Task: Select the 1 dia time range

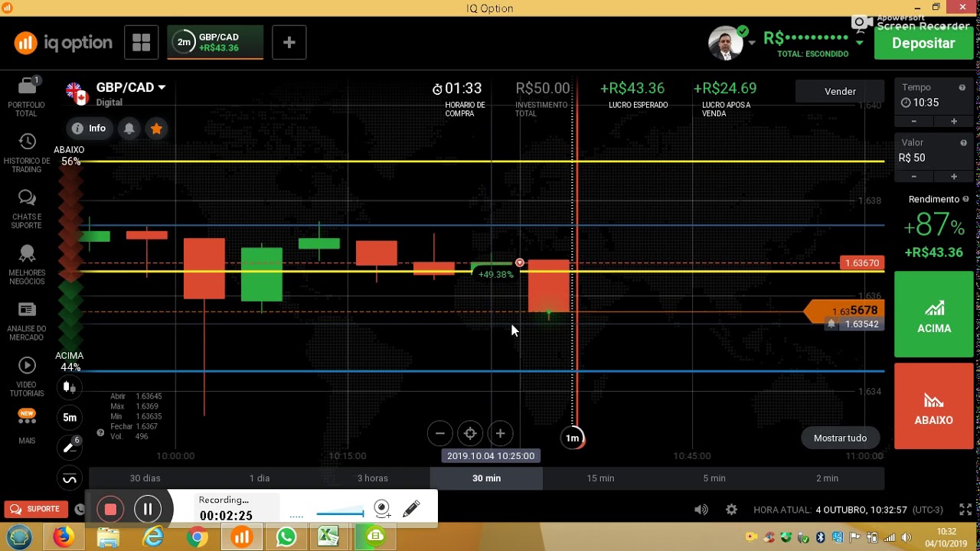Action: (260, 478)
